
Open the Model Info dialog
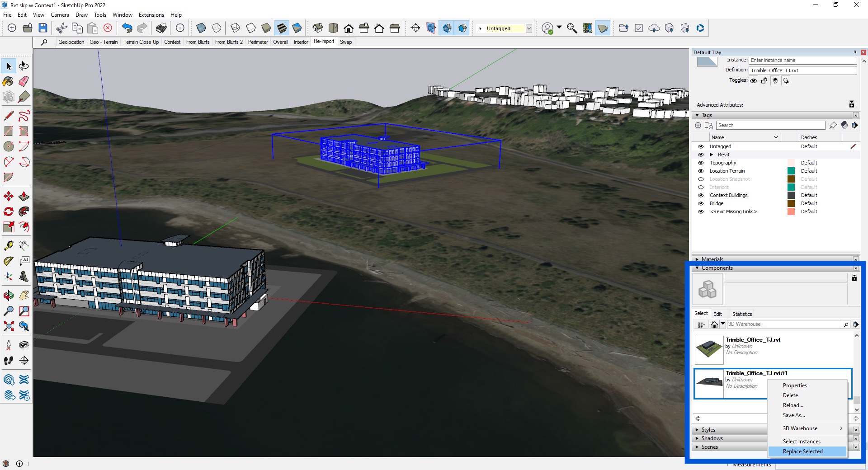click(180, 28)
